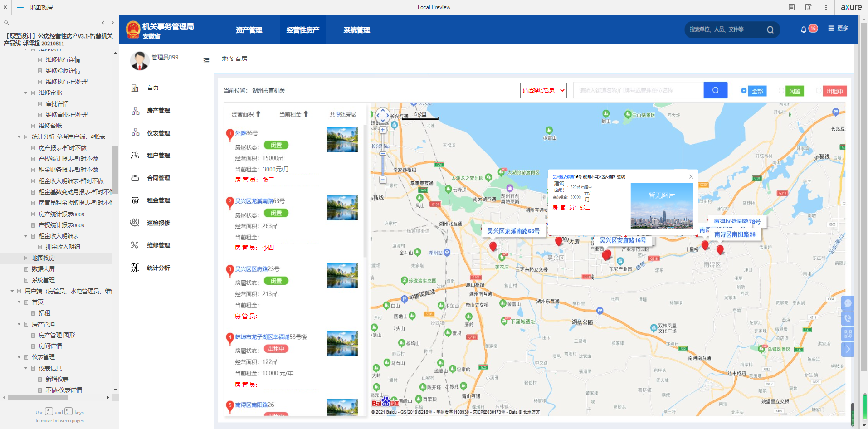Collapse the 仪表管理 tree node
Viewport: 868px width, 429px height.
click(x=19, y=357)
